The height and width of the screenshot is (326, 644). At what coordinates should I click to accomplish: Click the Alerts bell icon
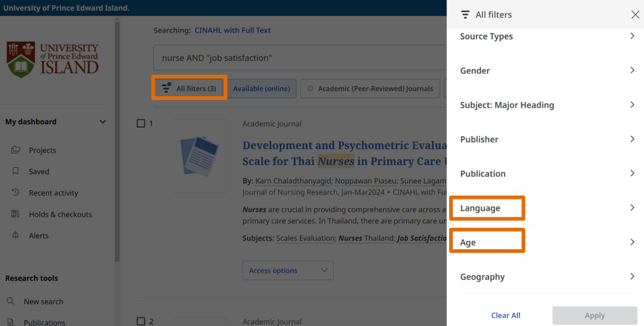click(x=16, y=235)
